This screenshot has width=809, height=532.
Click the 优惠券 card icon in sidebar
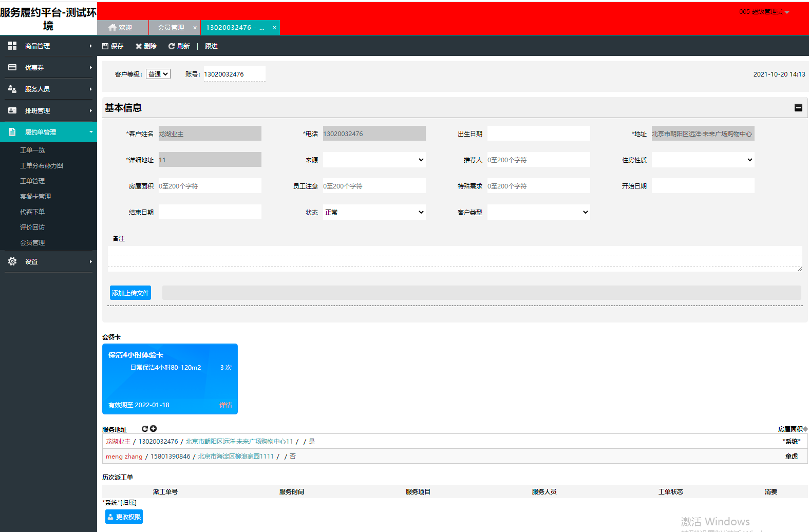[12, 67]
